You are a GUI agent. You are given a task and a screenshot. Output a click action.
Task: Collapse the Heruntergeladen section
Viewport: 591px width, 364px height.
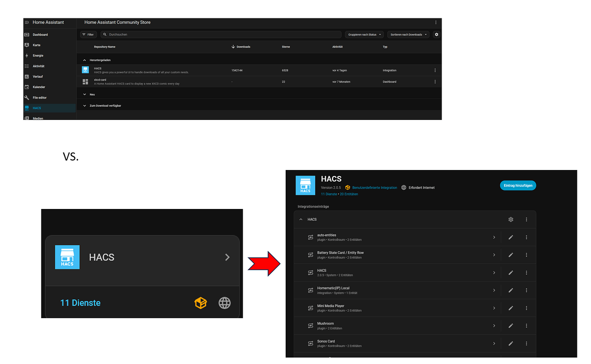pyautogui.click(x=84, y=60)
